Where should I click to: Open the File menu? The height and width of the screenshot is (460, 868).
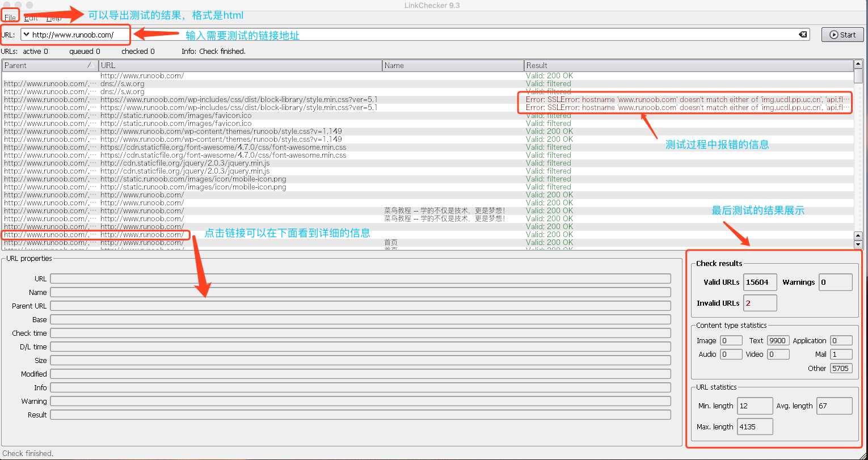pos(10,18)
